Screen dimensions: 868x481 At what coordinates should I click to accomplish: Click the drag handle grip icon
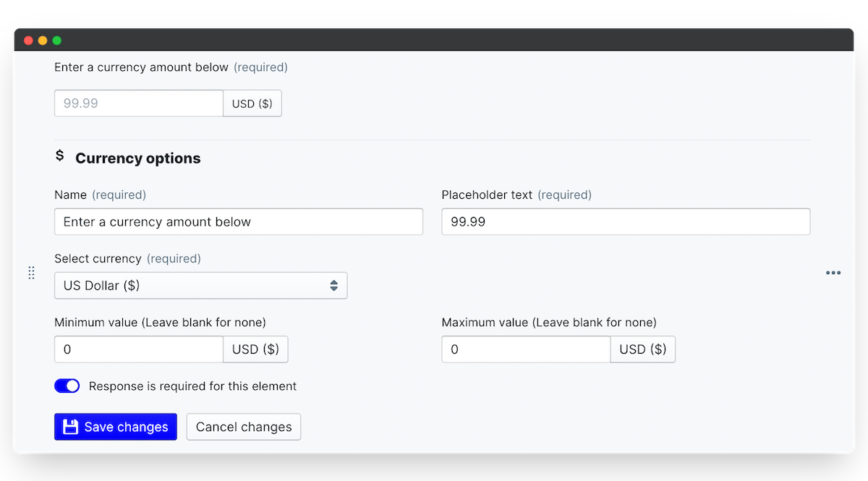click(x=32, y=273)
